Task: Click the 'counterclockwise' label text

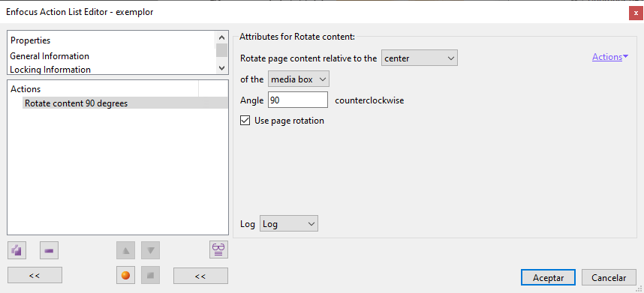Action: click(369, 100)
